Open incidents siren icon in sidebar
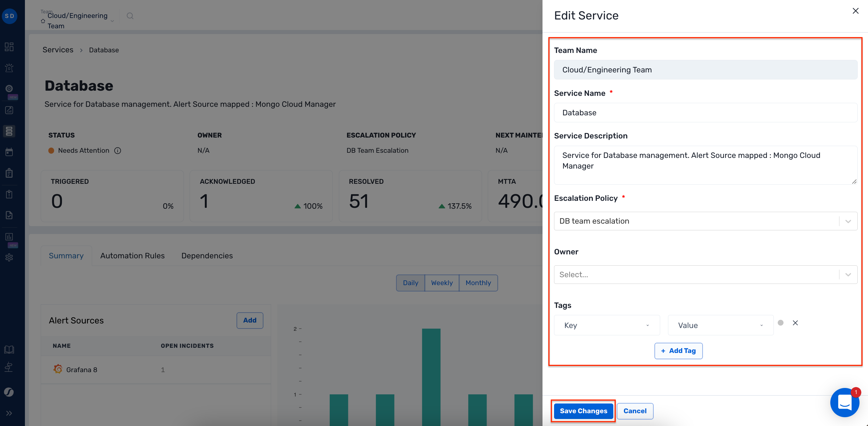Screen dimensions: 868x426 click(x=9, y=68)
